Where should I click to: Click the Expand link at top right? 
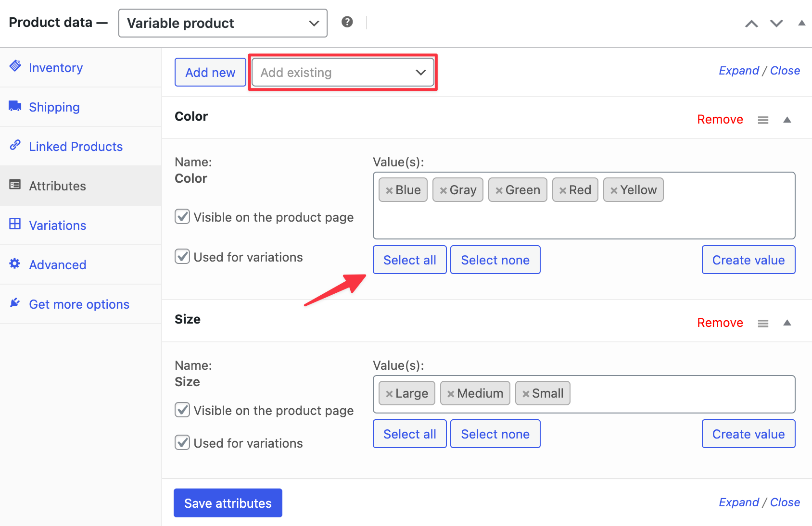739,70
